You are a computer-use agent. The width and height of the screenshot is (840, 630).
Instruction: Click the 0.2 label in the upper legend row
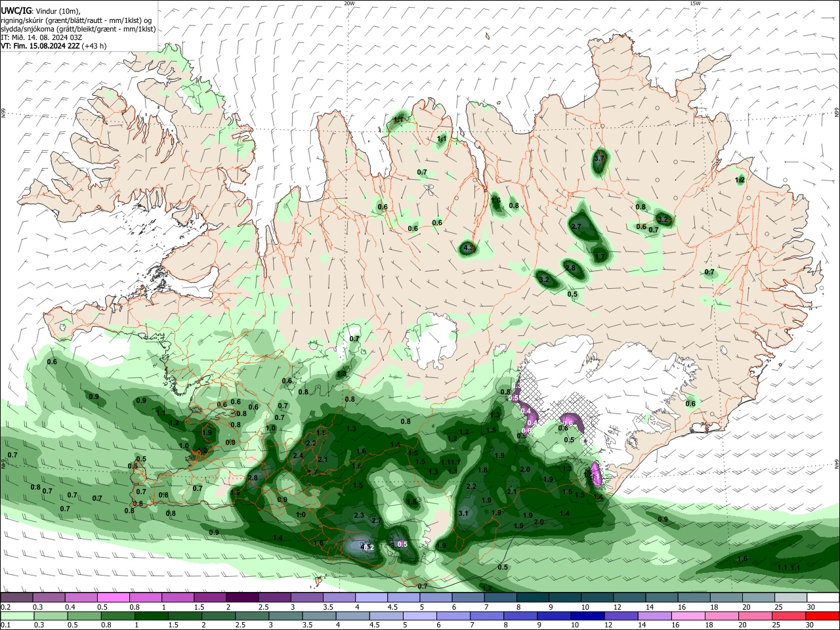pos(5,607)
